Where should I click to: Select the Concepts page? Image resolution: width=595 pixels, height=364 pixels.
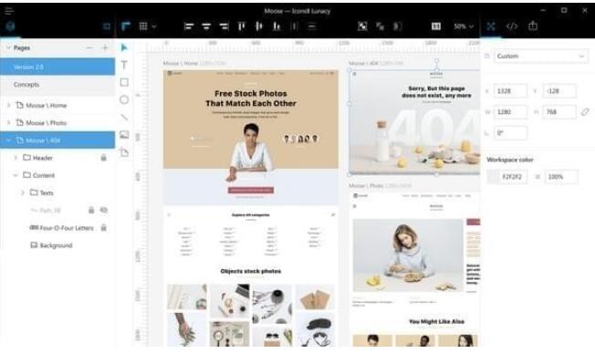pyautogui.click(x=57, y=85)
